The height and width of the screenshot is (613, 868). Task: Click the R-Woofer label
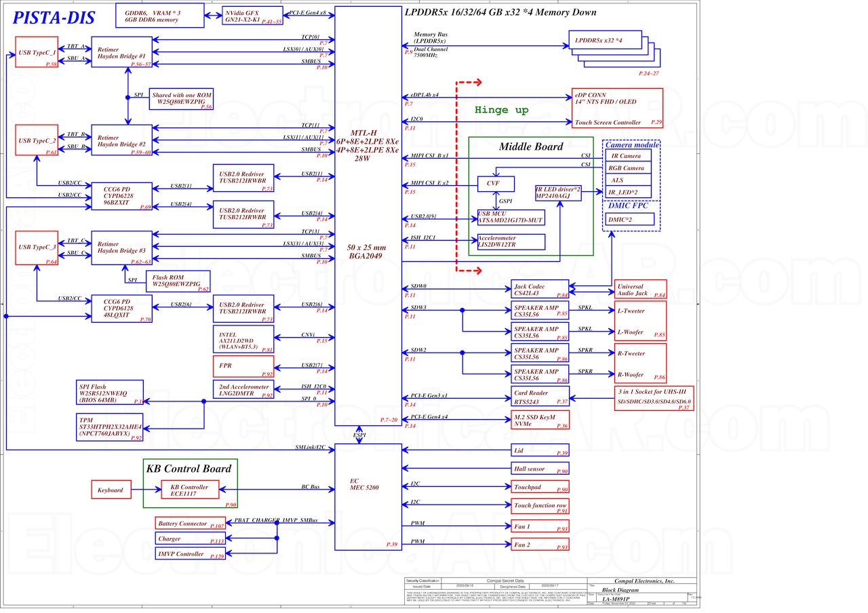630,374
